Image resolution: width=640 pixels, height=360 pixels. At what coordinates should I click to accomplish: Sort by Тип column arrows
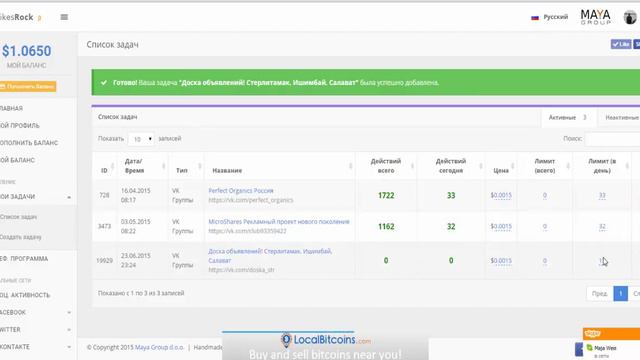click(200, 166)
